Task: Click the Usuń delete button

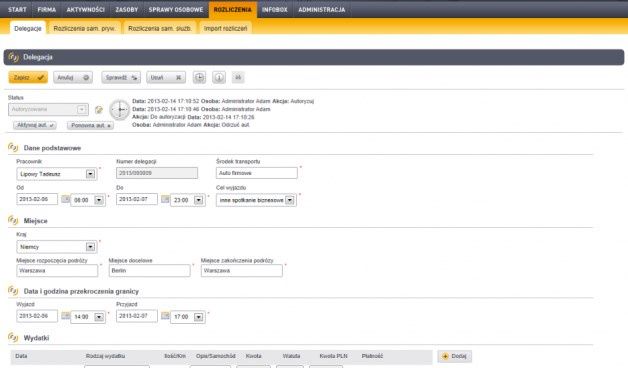Action: (166, 77)
